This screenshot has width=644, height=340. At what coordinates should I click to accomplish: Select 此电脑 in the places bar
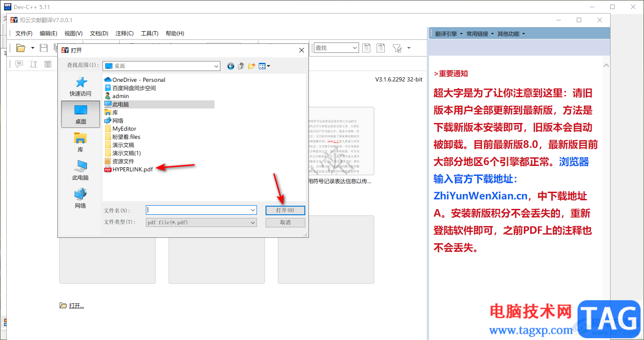point(80,170)
